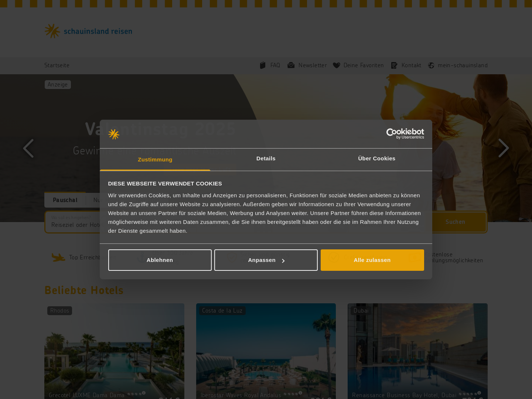532x399 pixels.
Task: Accept cookies with Alle zulassen
Action: [372, 260]
